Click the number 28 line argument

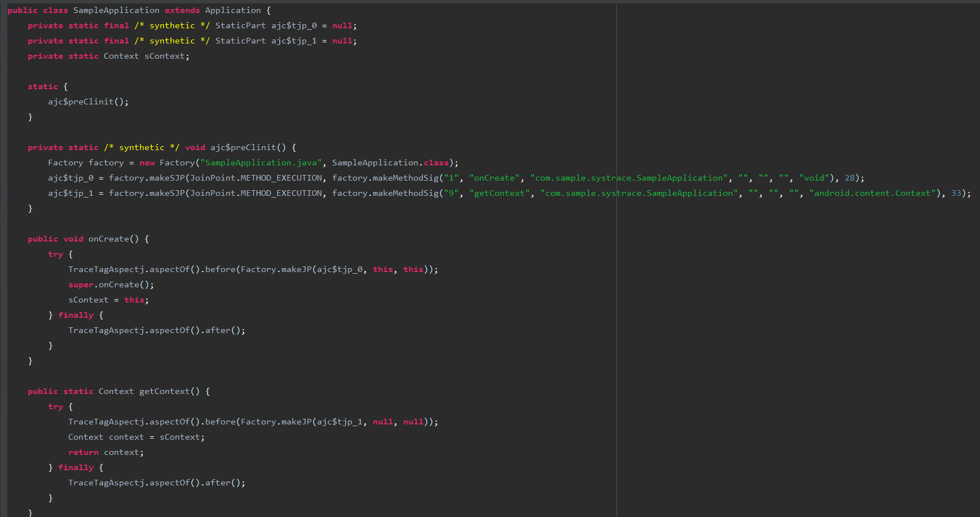pos(849,178)
